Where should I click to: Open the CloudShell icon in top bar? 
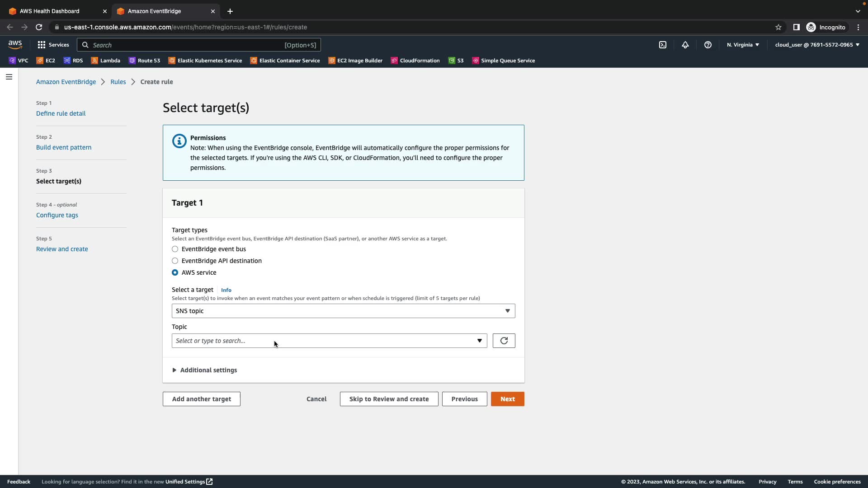click(662, 45)
